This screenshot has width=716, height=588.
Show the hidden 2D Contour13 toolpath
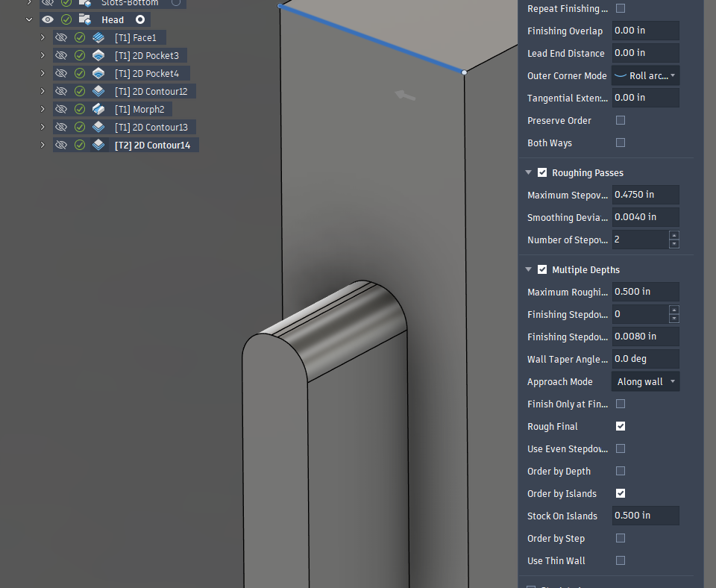60,127
